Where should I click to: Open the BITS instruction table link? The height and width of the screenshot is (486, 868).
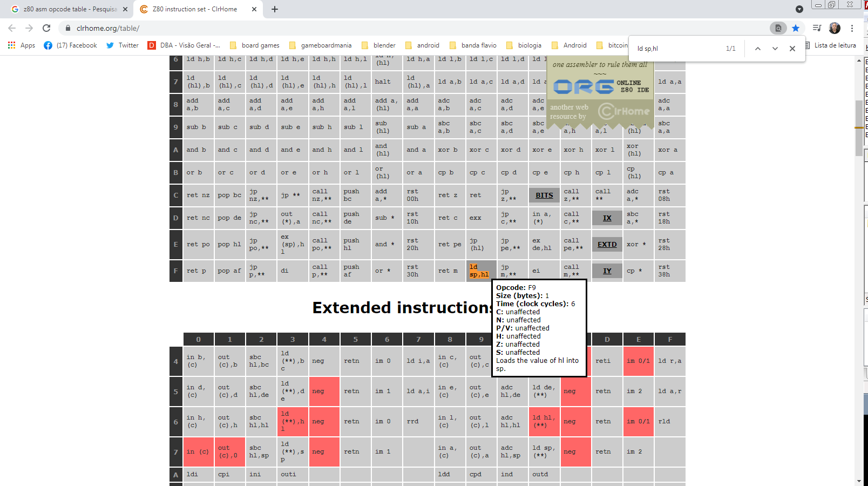(x=544, y=195)
